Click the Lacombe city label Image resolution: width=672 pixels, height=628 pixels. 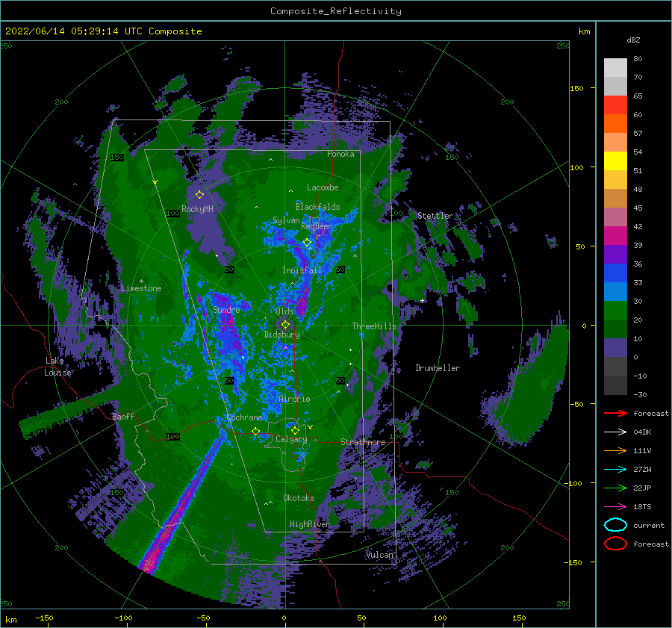coord(323,187)
